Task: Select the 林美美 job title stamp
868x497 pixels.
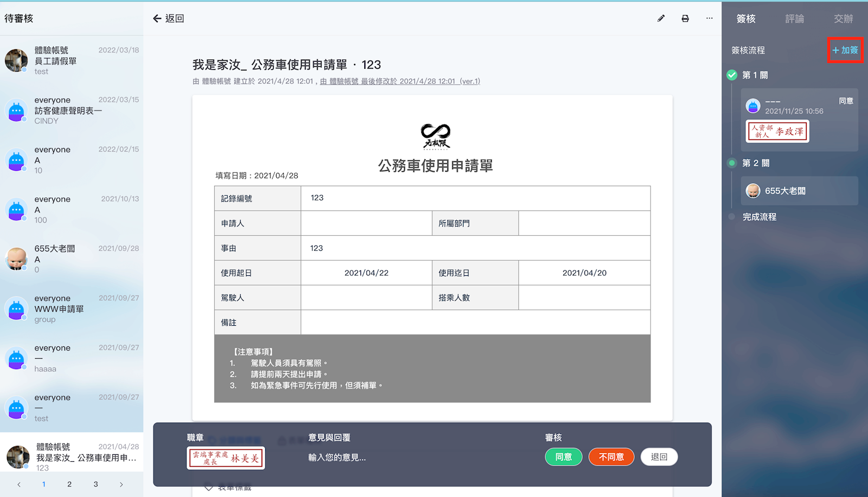Action: (x=226, y=458)
